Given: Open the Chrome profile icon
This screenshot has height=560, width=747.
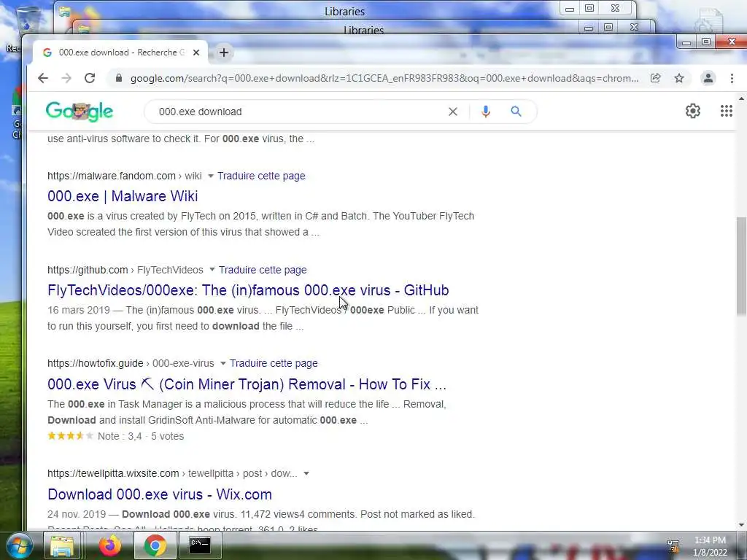Looking at the screenshot, I should click(x=708, y=78).
